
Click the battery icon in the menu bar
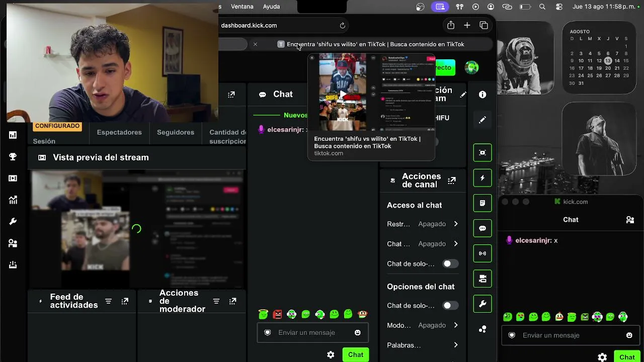click(525, 7)
